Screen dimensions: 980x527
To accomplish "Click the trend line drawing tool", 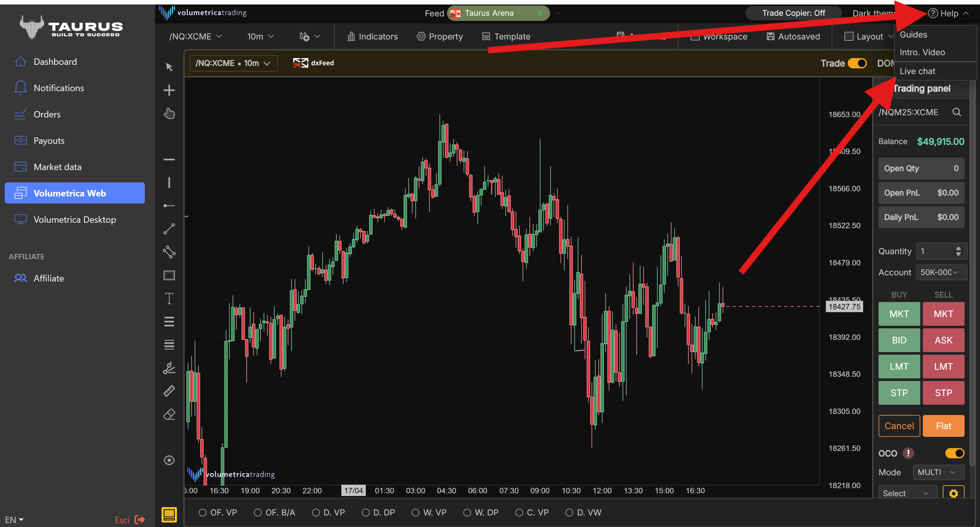I will coord(169,229).
